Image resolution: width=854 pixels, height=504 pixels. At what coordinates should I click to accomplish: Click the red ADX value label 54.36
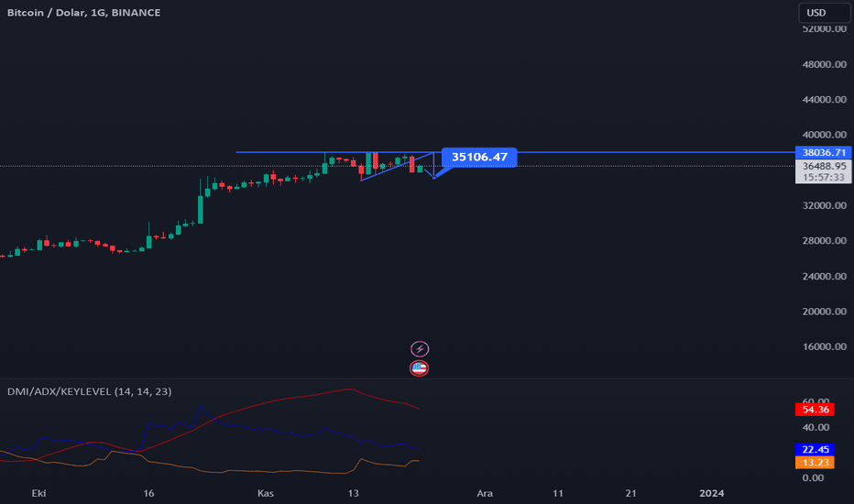[x=815, y=410]
